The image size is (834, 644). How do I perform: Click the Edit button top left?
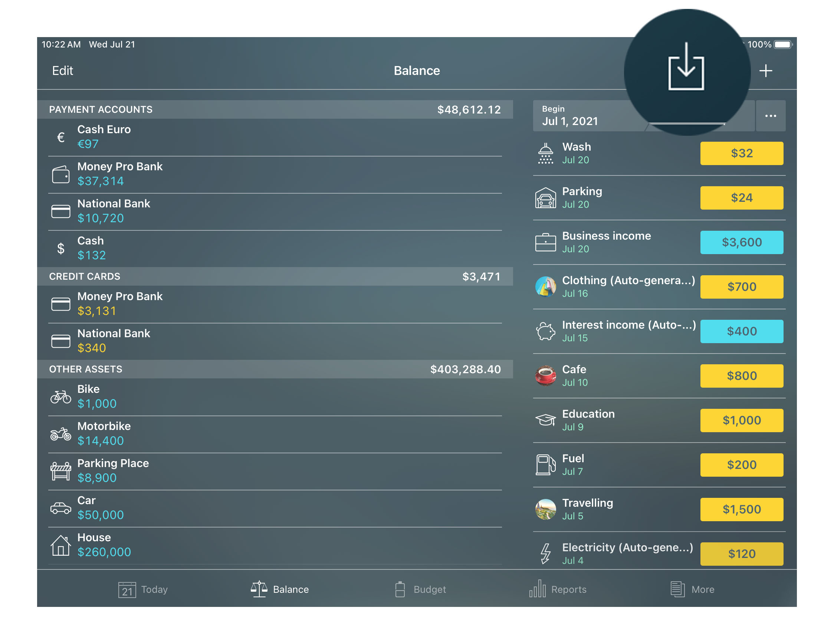62,71
